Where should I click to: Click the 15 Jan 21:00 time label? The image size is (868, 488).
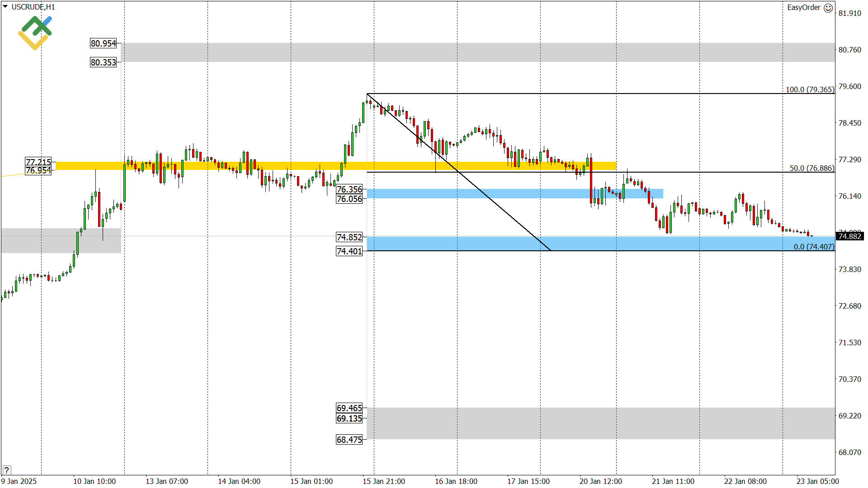(x=383, y=481)
